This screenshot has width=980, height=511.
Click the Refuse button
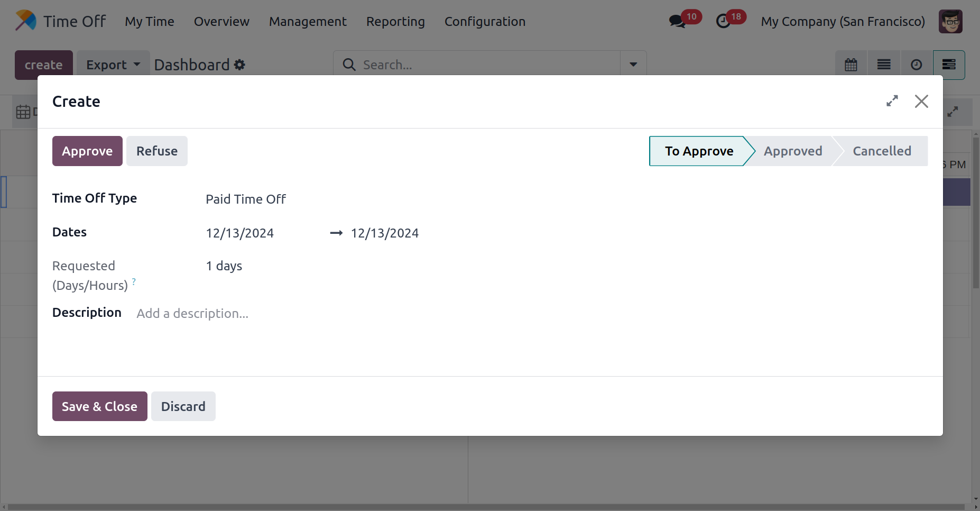156,151
